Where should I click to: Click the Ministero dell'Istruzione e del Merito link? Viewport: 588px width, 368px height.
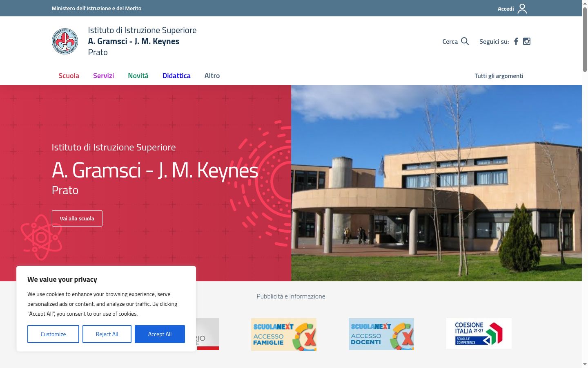tap(96, 8)
